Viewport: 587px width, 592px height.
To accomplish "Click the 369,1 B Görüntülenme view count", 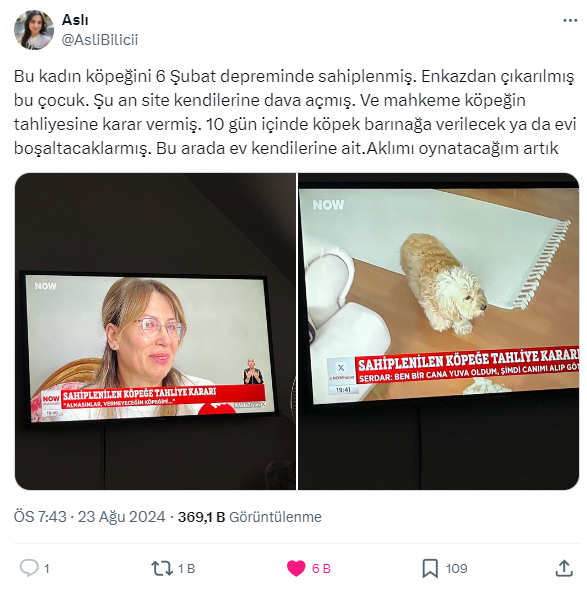I will click(x=250, y=516).
